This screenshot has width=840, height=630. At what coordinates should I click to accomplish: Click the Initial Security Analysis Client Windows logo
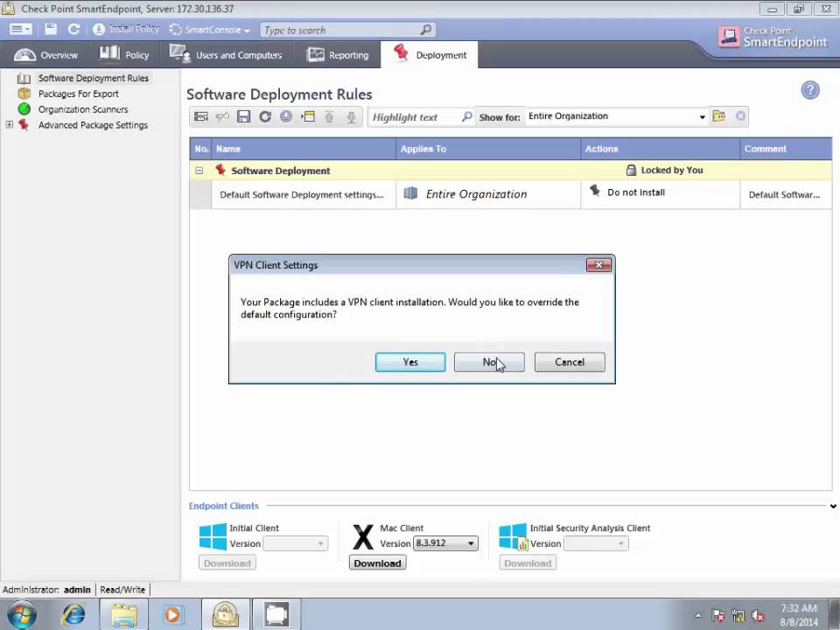514,536
